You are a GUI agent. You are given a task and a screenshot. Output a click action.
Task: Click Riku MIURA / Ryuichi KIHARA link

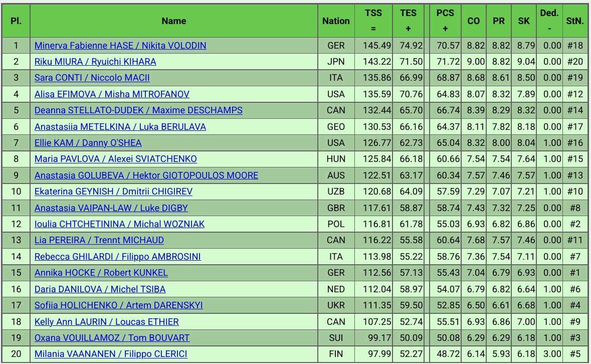tap(95, 62)
